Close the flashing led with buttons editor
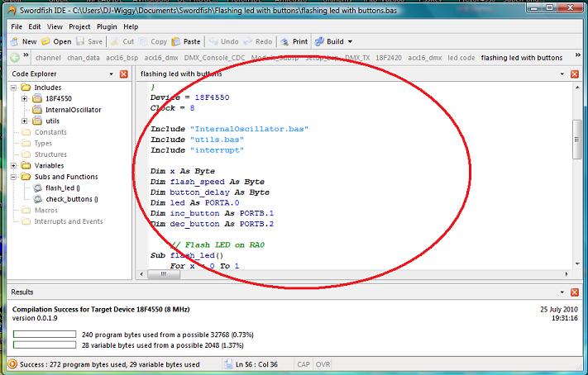Screen dimensions: 588x375 point(575,74)
